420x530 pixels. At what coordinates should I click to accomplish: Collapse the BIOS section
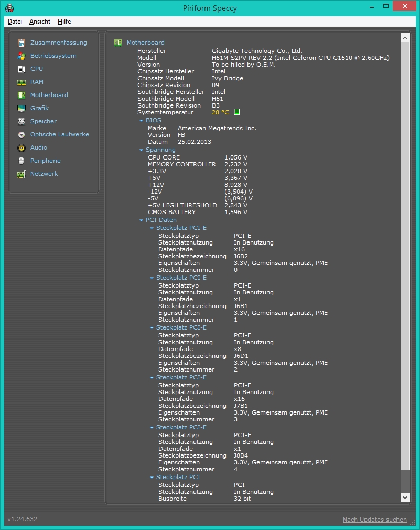(142, 120)
